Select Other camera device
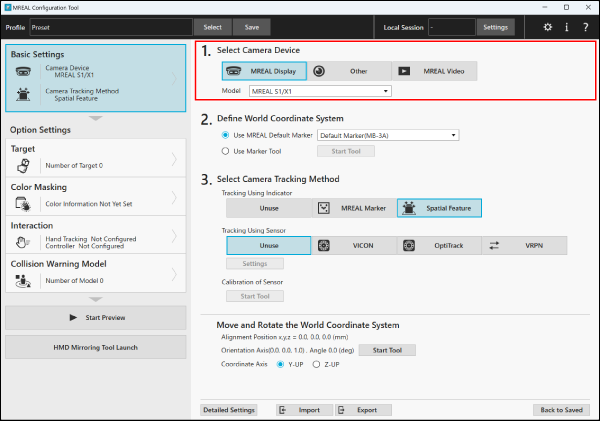The height and width of the screenshot is (421, 600). (x=349, y=71)
